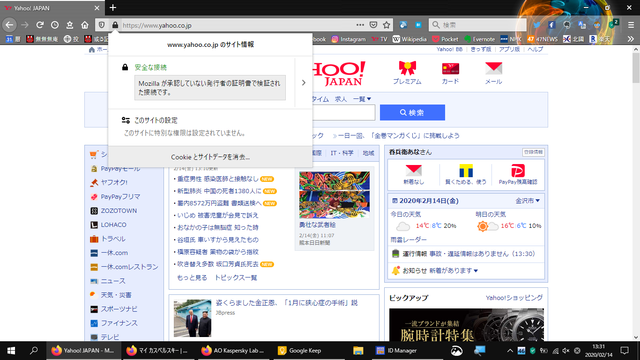The image size is (640, 360).
Task: Show connection details arrow in site info
Action: 303,82
